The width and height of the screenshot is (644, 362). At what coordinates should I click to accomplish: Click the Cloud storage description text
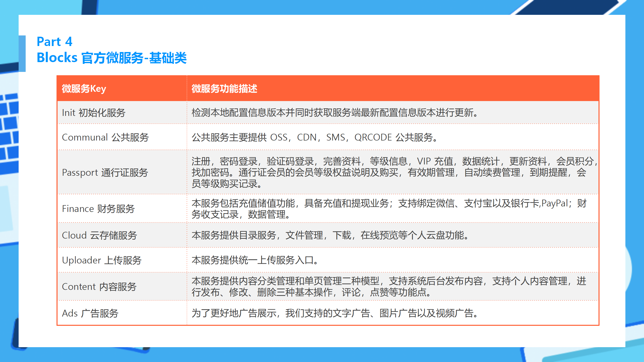tap(337, 235)
